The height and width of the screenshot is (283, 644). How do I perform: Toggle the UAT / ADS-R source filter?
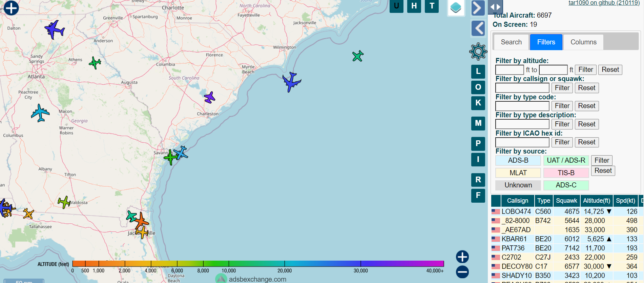coord(566,160)
